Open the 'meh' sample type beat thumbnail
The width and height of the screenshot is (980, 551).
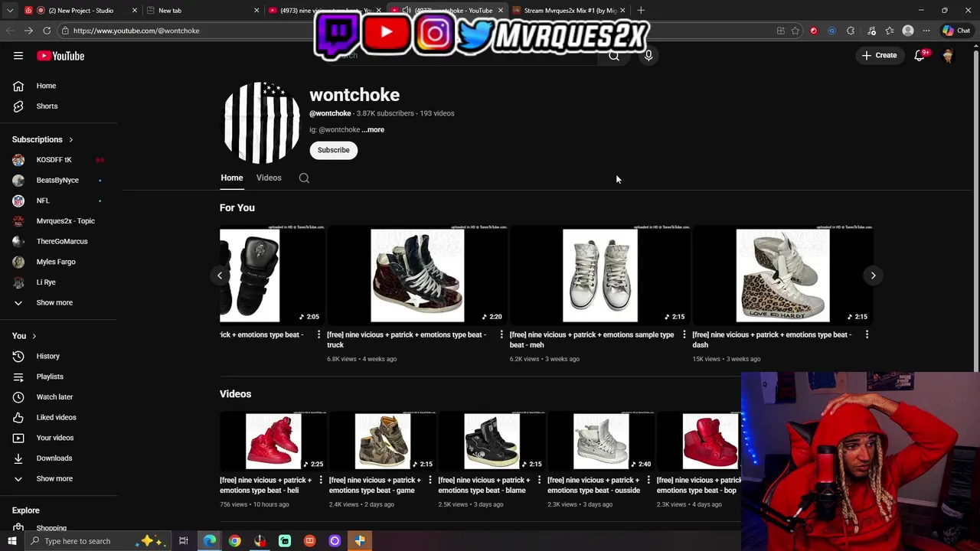[599, 275]
